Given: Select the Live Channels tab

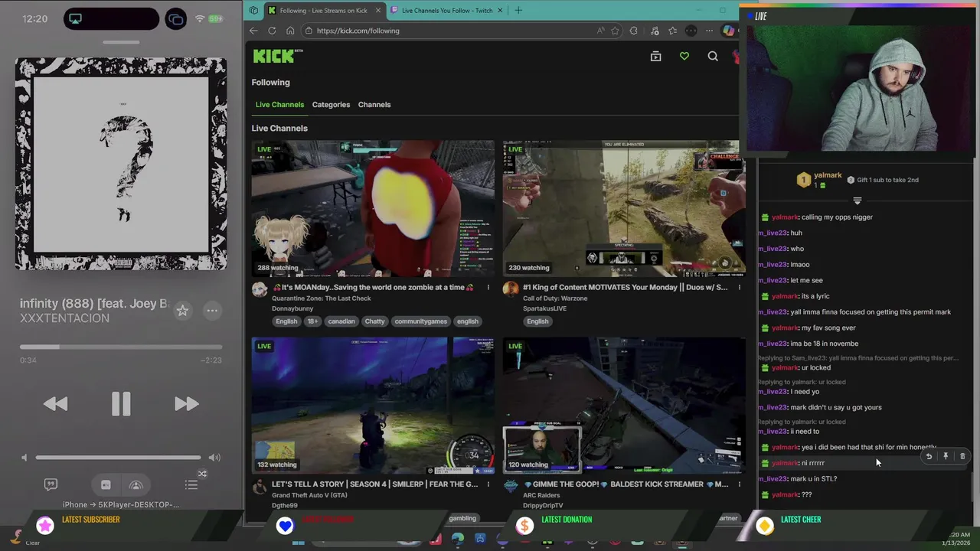Looking at the screenshot, I should 279,105.
